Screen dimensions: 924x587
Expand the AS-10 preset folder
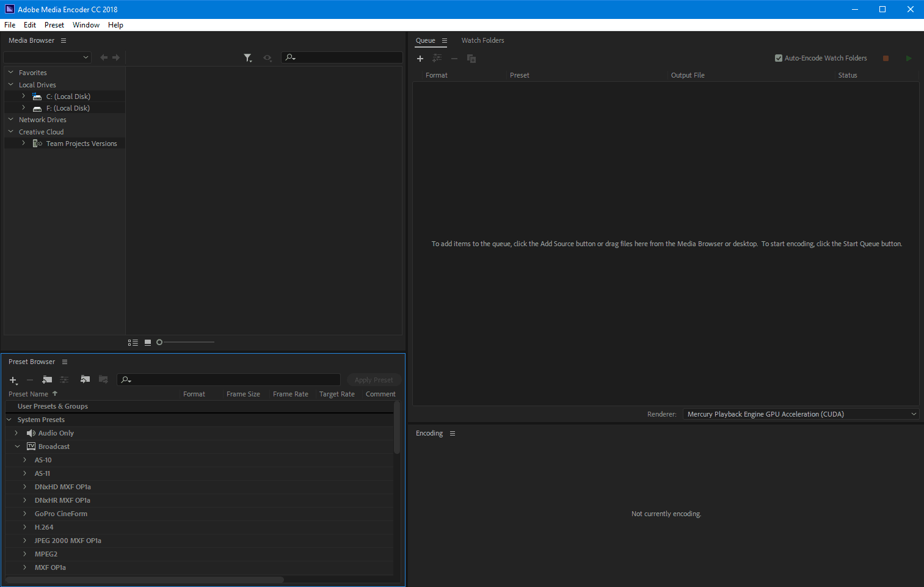25,460
